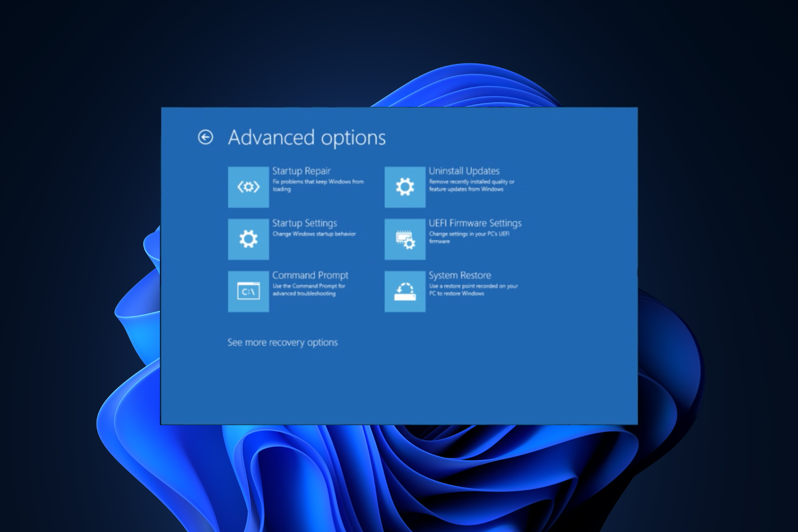Select the description text under Startup Repair

coord(318,185)
